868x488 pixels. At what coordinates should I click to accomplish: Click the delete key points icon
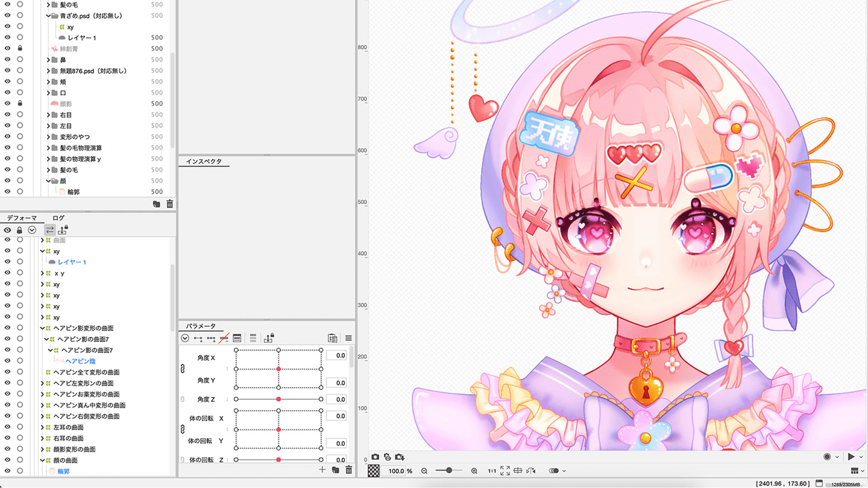click(x=224, y=338)
